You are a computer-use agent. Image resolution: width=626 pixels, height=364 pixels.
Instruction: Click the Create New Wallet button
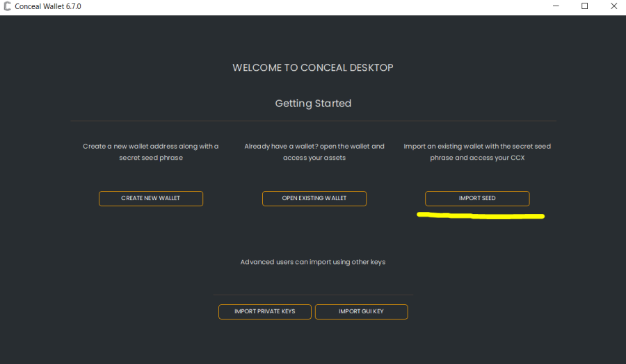tap(151, 199)
